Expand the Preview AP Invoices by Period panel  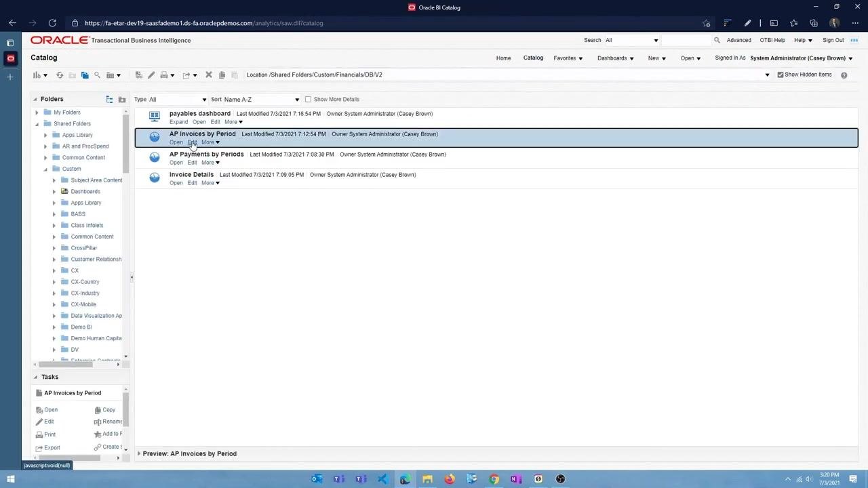click(x=139, y=453)
